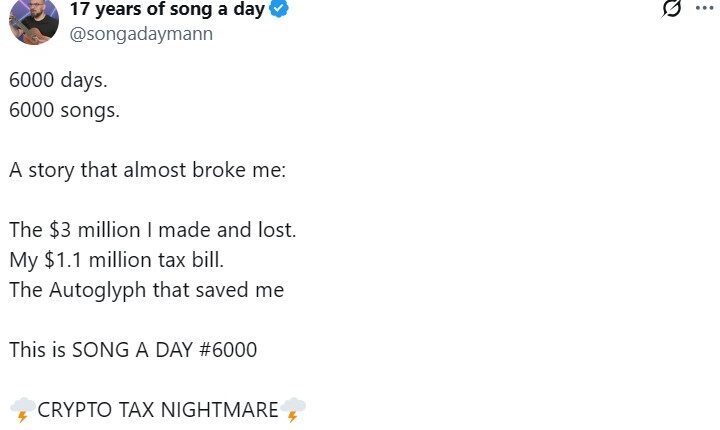This screenshot has width=720, height=430.
Task: Click the Grok icon beside the tweet
Action: pyautogui.click(x=672, y=9)
